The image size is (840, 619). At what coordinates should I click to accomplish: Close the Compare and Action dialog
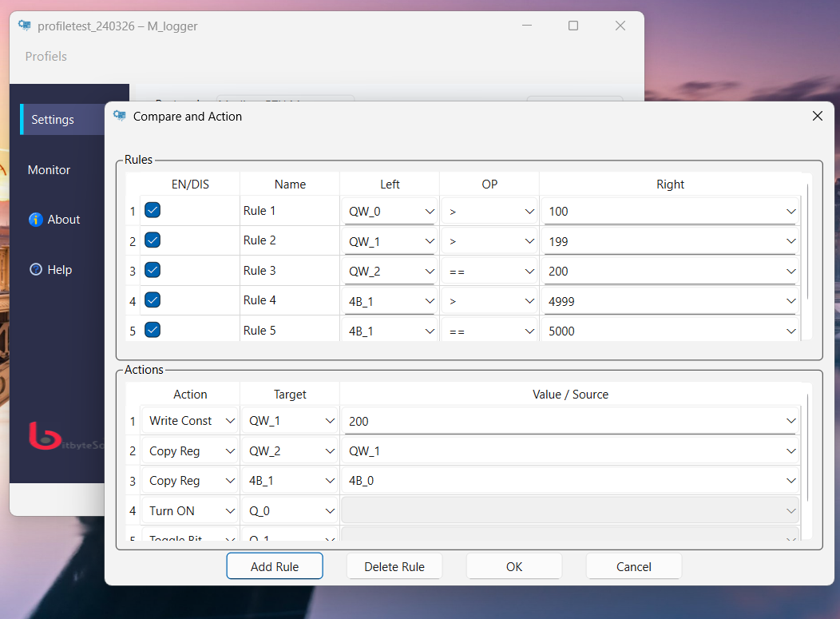817,116
